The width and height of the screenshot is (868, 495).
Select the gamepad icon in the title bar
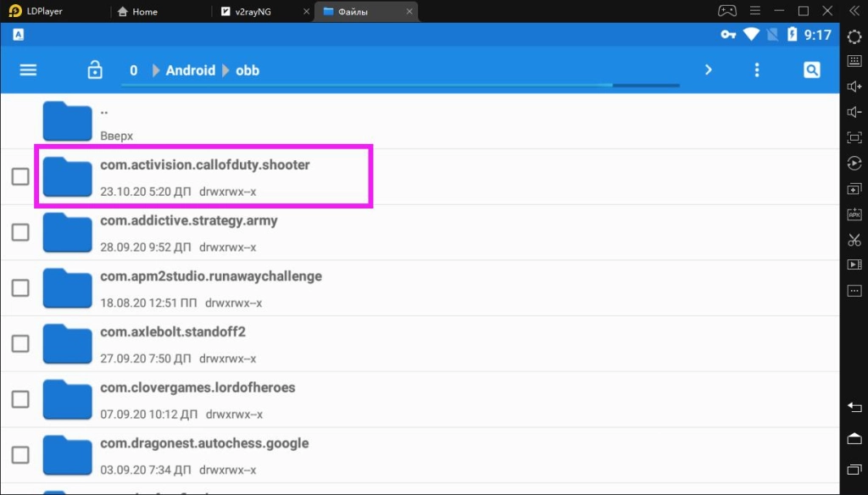[x=726, y=10]
